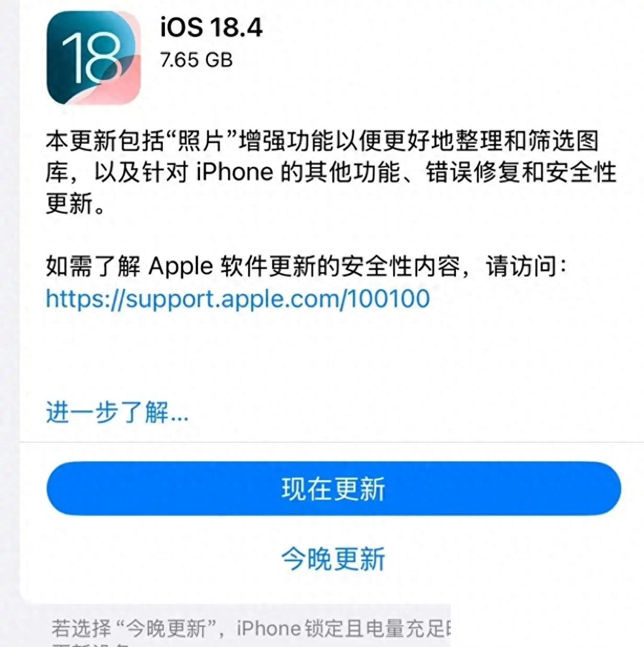Screen dimensions: 644x647
Task: Open "进一步了解..." for more details
Action: (117, 412)
